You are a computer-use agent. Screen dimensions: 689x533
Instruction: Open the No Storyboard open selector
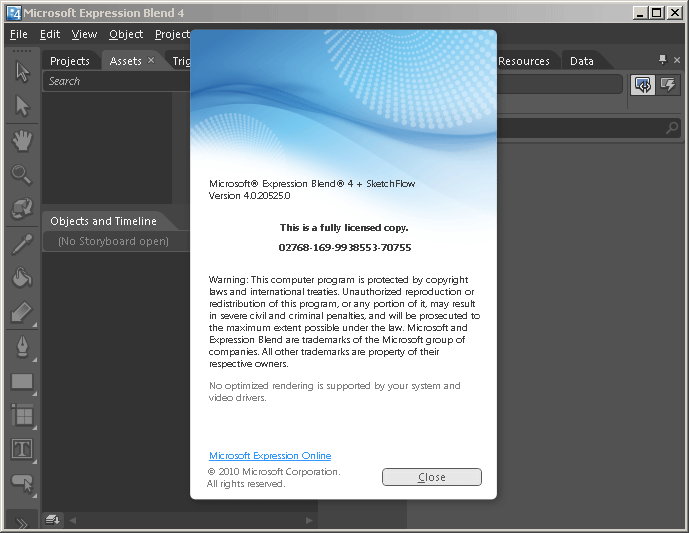(116, 241)
